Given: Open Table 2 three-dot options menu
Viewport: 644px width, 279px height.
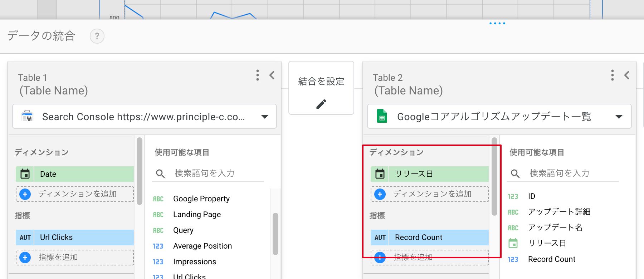Looking at the screenshot, I should 613,75.
